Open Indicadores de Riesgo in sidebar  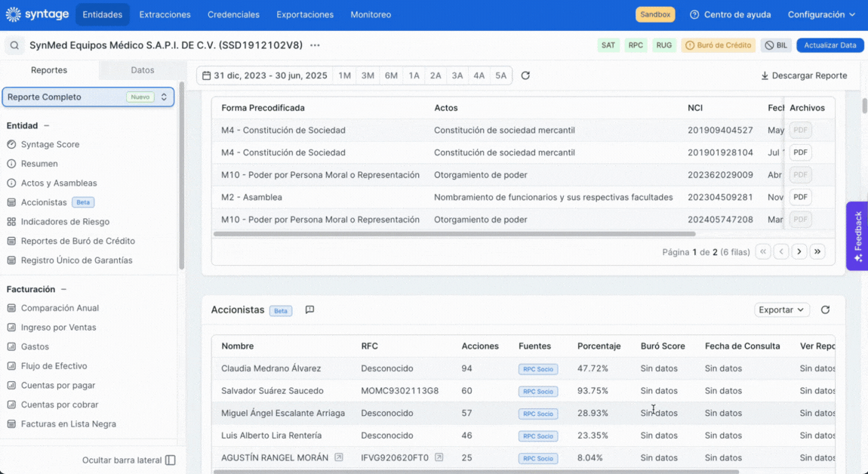tap(58, 221)
